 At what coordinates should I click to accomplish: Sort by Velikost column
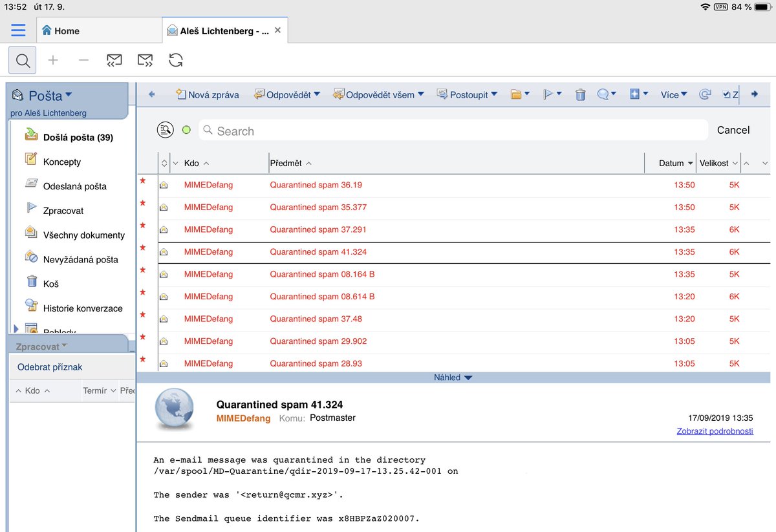click(718, 164)
